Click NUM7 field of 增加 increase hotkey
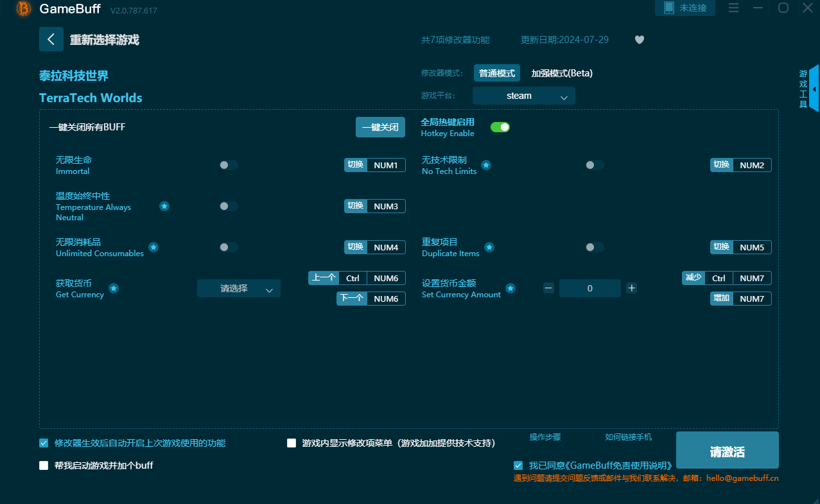820x504 pixels. tap(752, 299)
